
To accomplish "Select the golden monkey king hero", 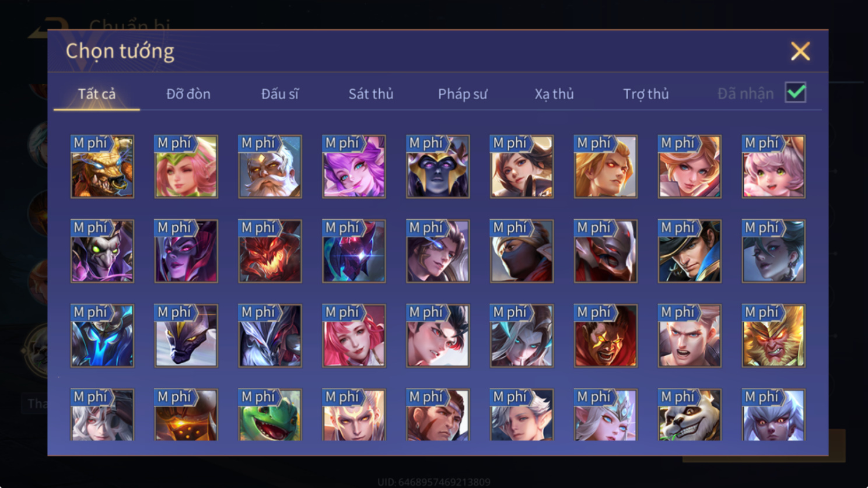I will tap(773, 336).
